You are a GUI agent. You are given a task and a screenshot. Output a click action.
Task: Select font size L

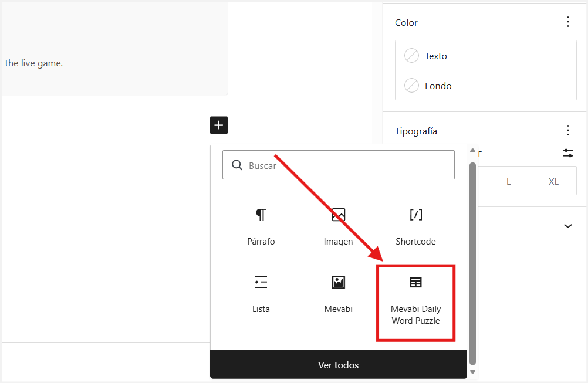click(x=509, y=182)
